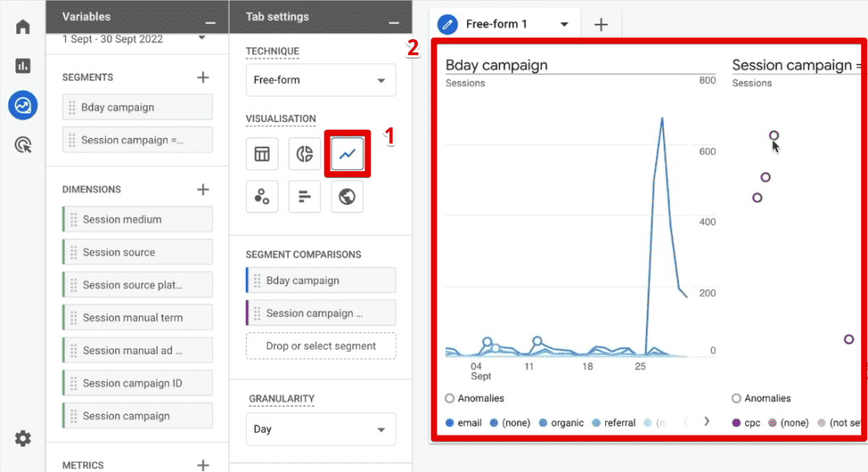This screenshot has height=472, width=868.
Task: Open the Explore icon in sidebar
Action: click(x=23, y=105)
